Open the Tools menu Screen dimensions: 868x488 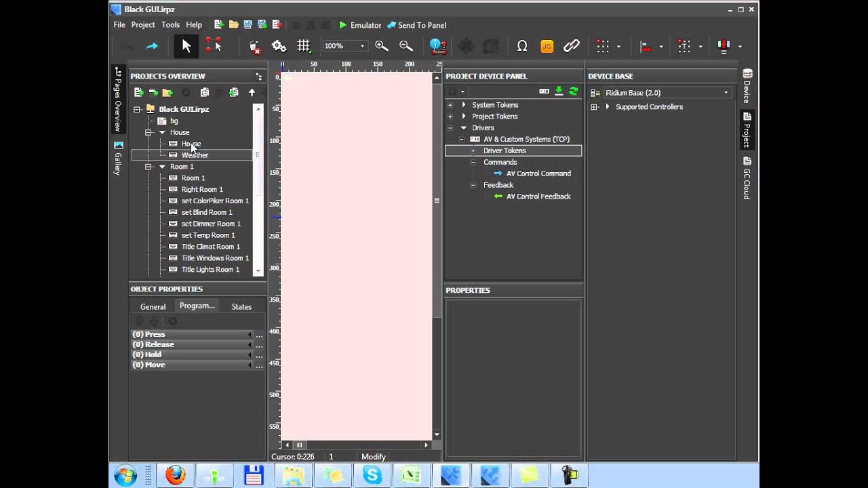point(170,25)
